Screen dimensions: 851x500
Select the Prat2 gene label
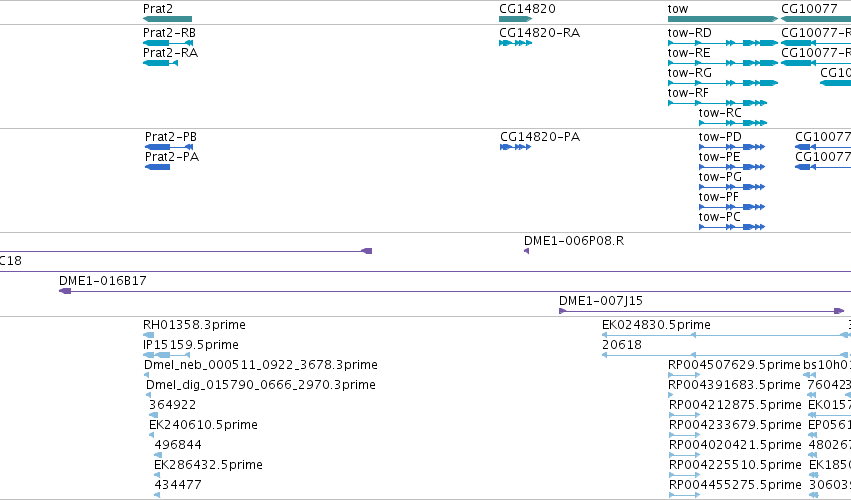click(158, 9)
